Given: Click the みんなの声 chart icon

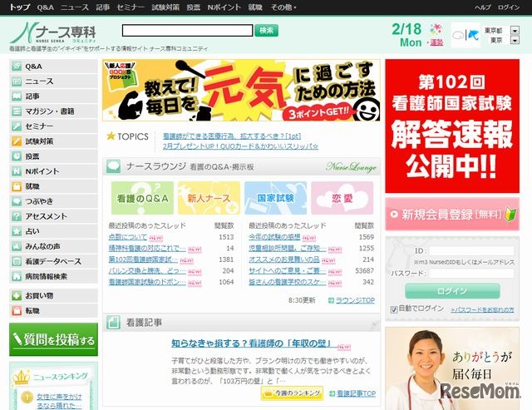Looking at the screenshot, I should click(x=17, y=246).
